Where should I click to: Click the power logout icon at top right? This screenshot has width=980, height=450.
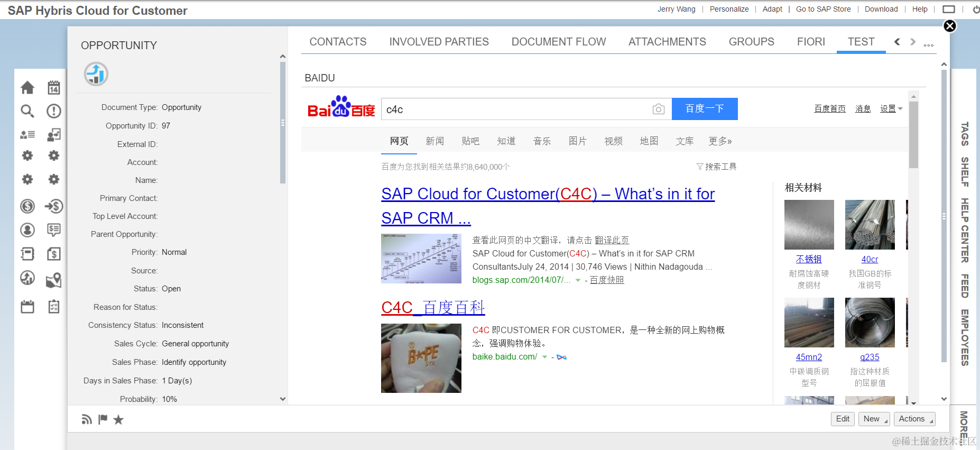(x=976, y=9)
